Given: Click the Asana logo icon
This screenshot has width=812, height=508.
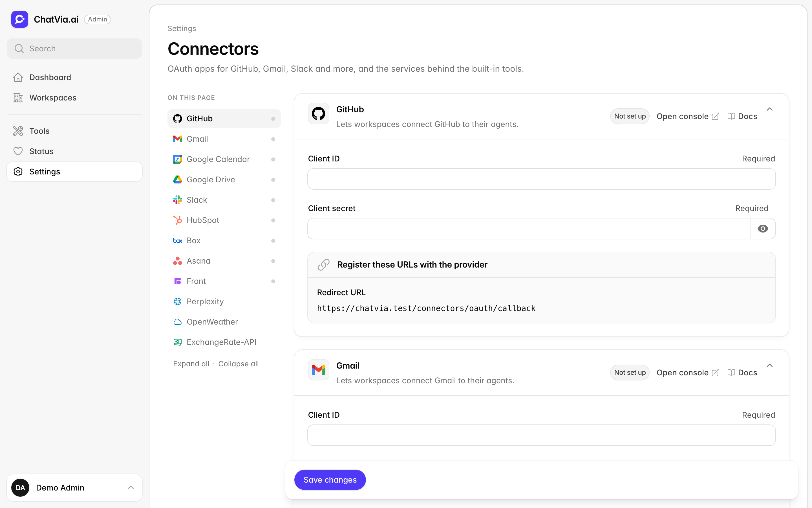Looking at the screenshot, I should pos(178,261).
